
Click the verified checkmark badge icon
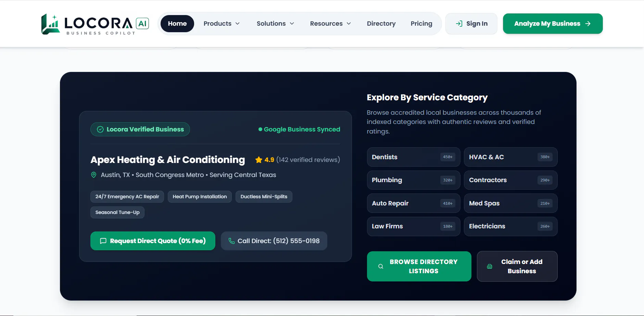tap(100, 129)
